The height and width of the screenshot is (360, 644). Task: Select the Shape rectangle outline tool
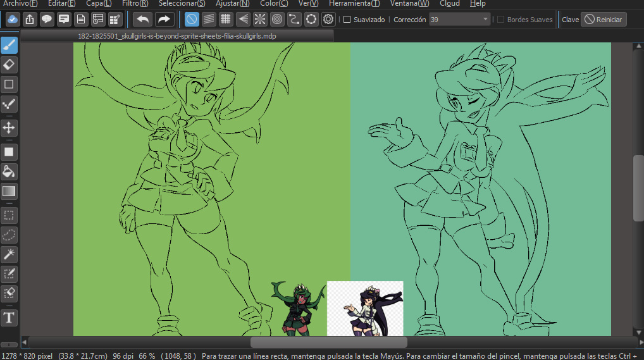click(x=9, y=85)
